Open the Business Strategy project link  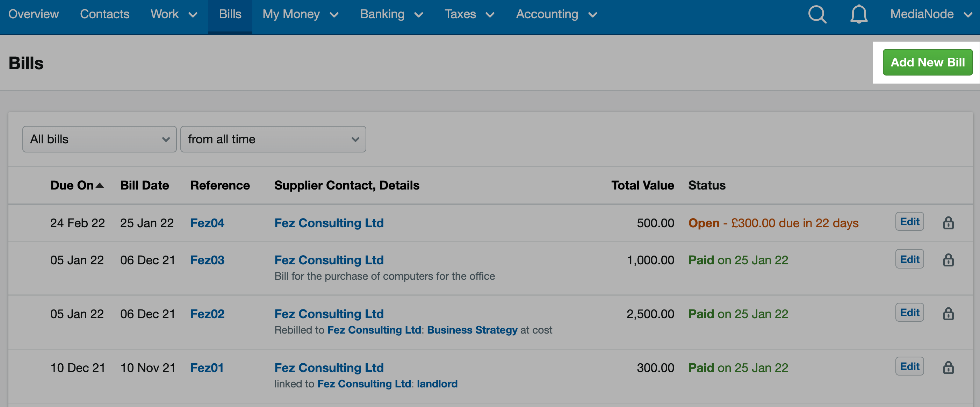[x=472, y=330]
